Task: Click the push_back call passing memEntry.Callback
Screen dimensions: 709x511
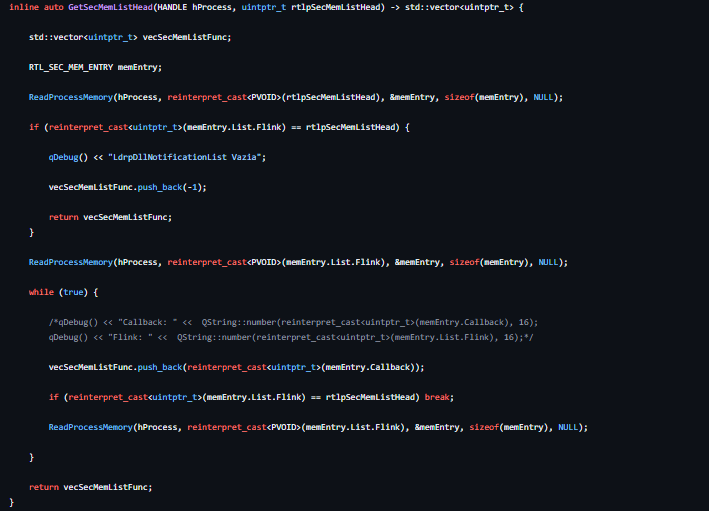Action: (x=236, y=367)
